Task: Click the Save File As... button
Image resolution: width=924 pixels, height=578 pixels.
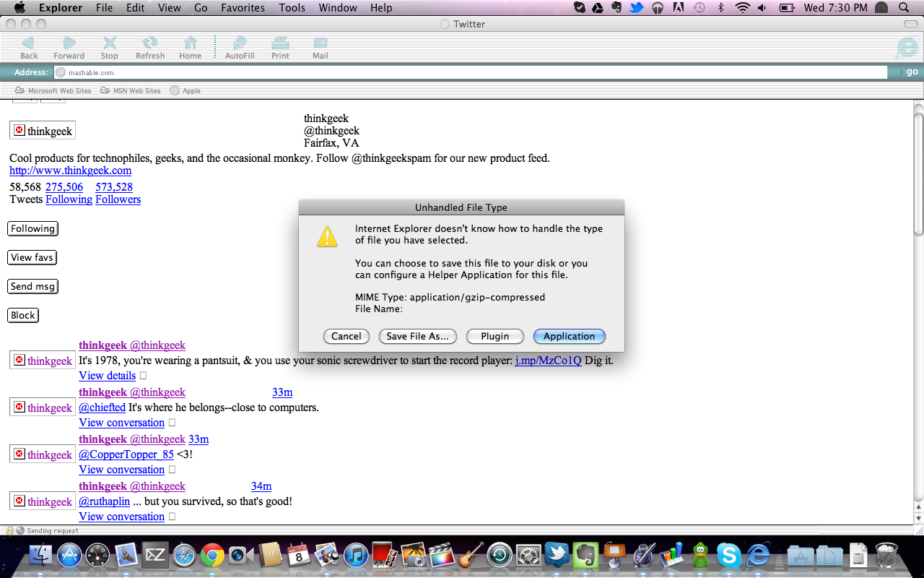Action: (417, 336)
